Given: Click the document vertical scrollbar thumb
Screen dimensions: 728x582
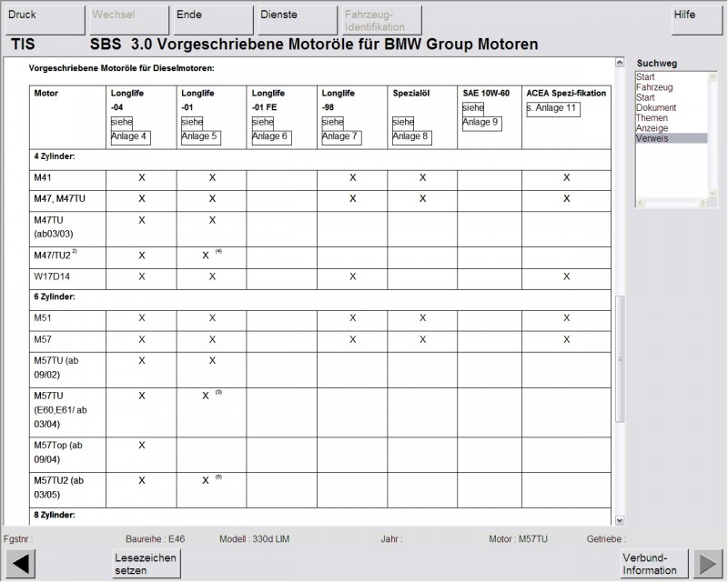Looking at the screenshot, I should tap(620, 359).
